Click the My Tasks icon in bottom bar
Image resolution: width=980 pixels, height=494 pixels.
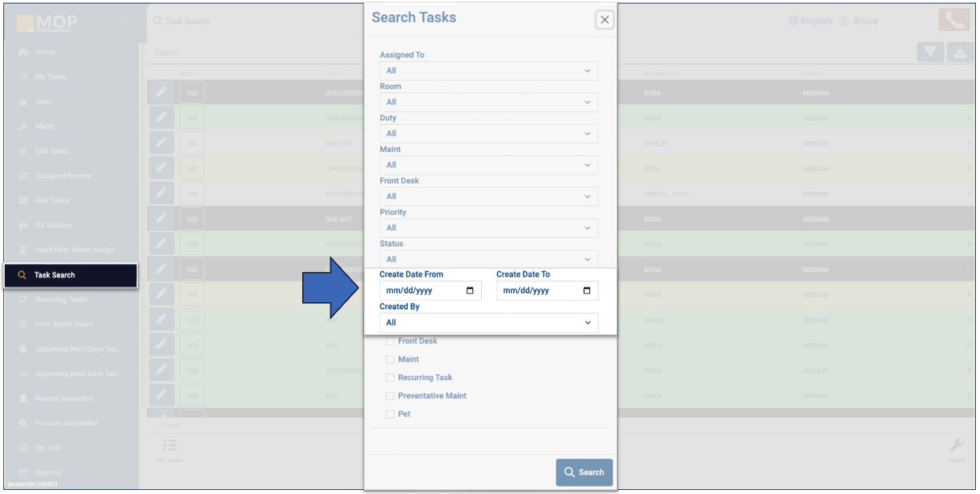[x=169, y=447]
